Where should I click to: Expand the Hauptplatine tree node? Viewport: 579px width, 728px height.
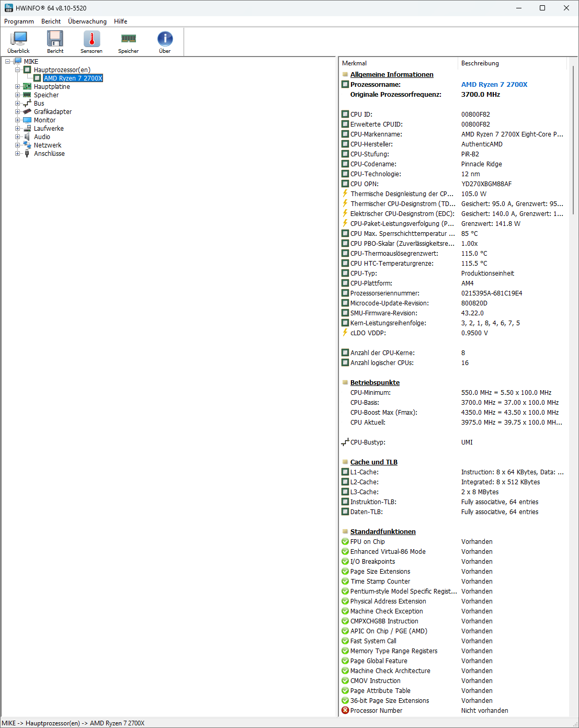click(x=17, y=87)
